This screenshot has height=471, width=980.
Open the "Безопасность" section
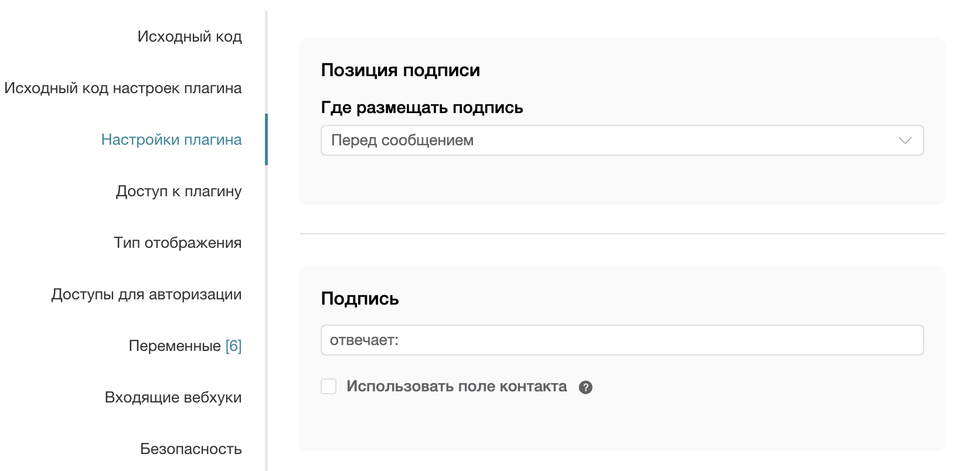[x=191, y=449]
